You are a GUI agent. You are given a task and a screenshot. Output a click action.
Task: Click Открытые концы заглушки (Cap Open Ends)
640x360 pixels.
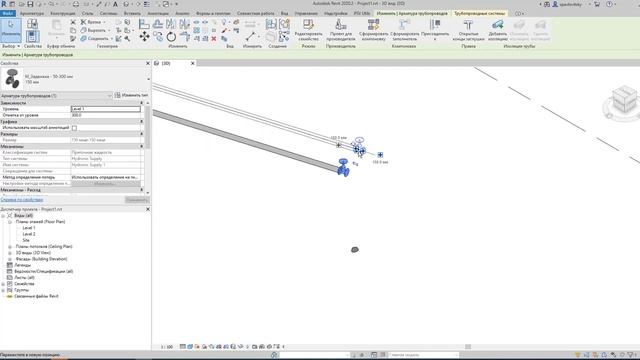[x=469, y=30]
